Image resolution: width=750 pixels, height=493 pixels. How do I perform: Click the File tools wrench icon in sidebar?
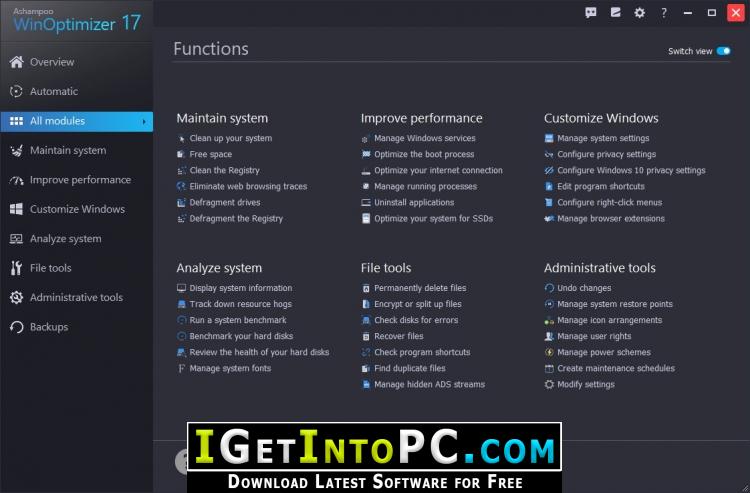16,268
